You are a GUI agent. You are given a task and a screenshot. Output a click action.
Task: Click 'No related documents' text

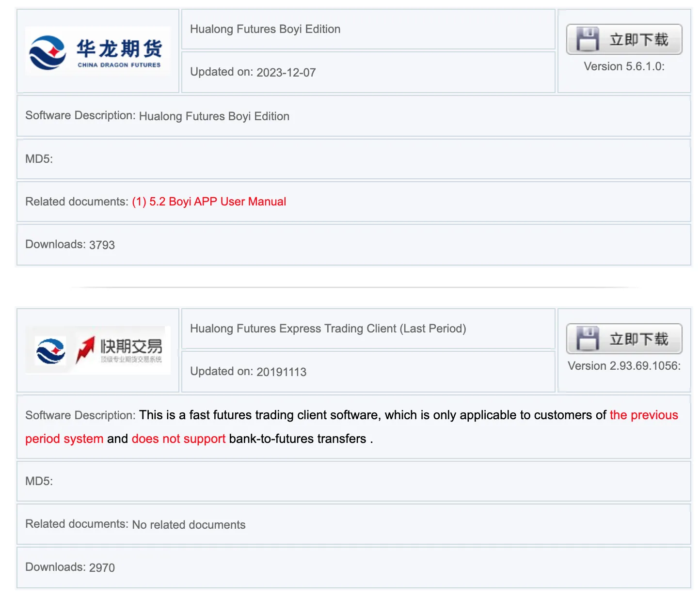(x=189, y=525)
